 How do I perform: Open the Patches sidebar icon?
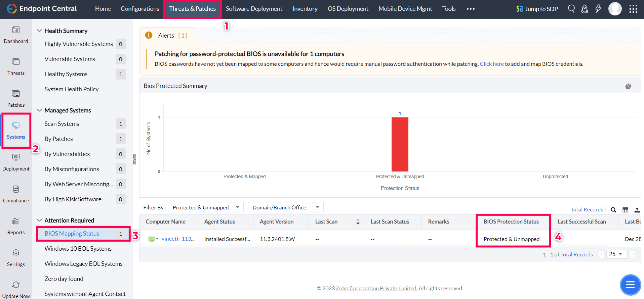click(16, 94)
